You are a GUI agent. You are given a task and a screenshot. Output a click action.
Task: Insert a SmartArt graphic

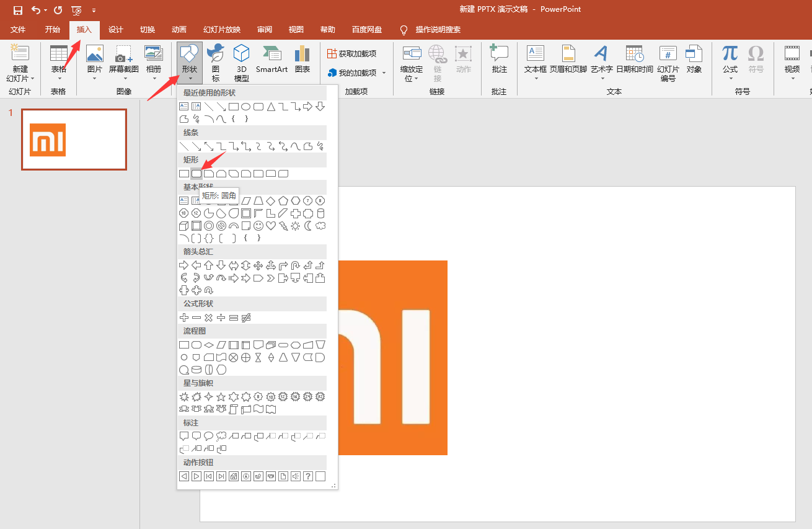click(x=271, y=60)
